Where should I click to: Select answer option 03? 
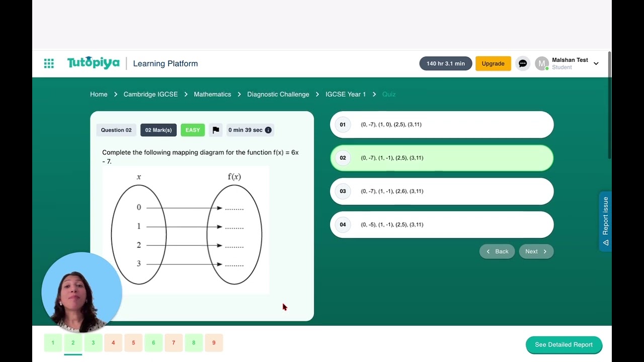[442, 192]
